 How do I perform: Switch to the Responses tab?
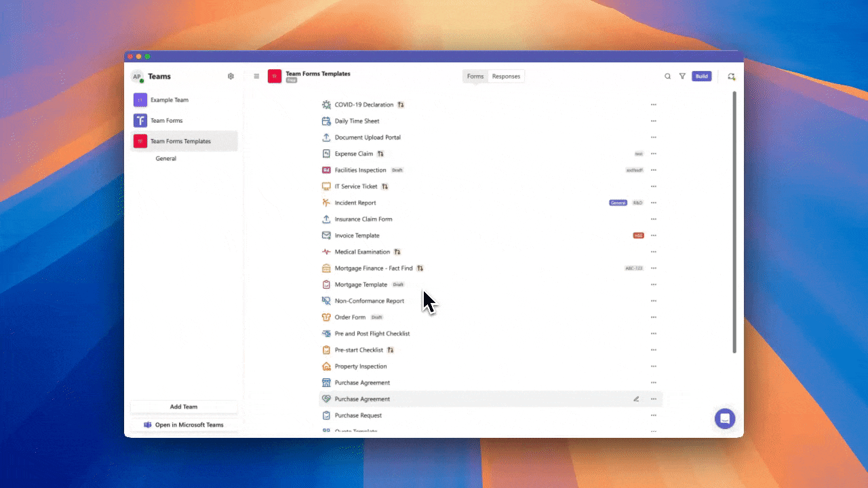506,77
